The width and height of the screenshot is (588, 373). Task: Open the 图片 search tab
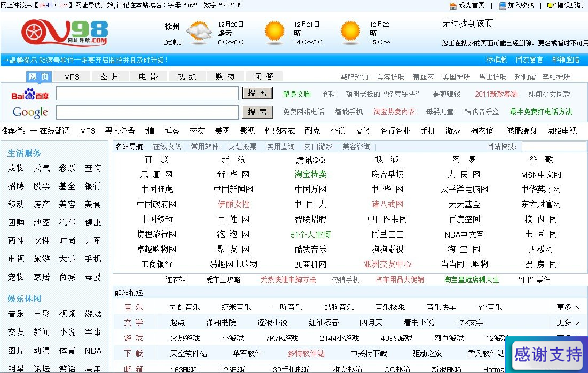tap(109, 76)
